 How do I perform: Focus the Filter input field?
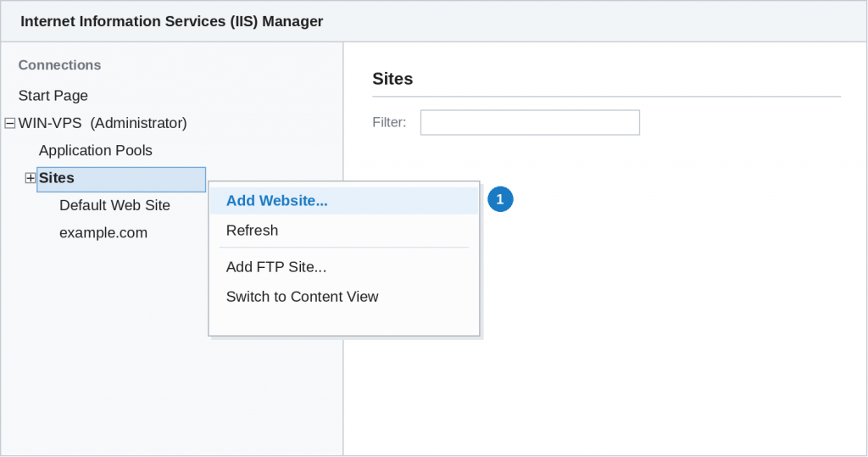530,122
